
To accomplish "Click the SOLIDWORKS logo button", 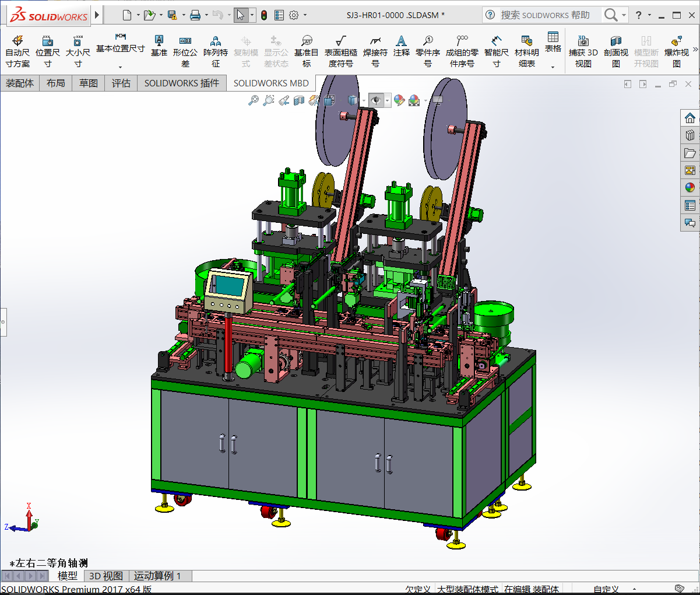I will 49,15.
